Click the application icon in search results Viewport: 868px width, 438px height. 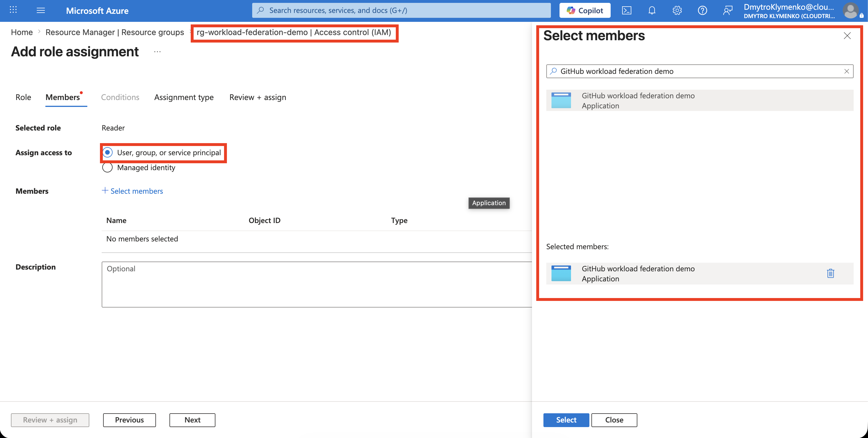point(561,100)
